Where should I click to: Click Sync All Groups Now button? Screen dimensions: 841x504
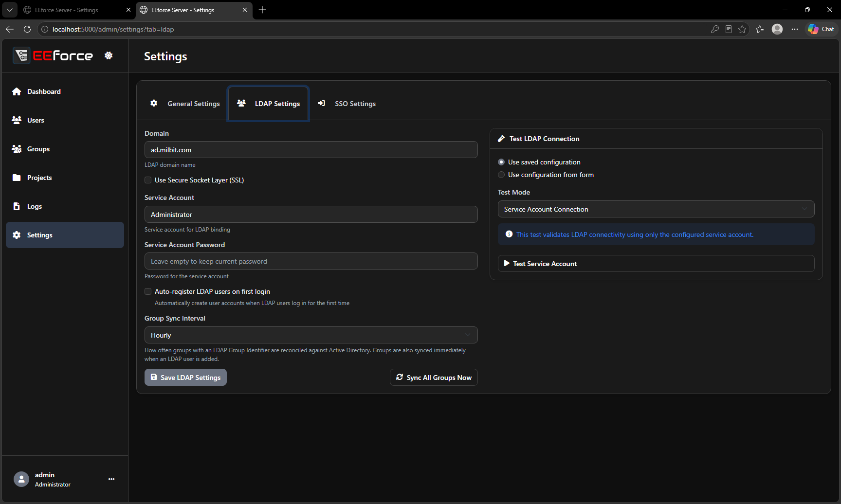point(434,378)
